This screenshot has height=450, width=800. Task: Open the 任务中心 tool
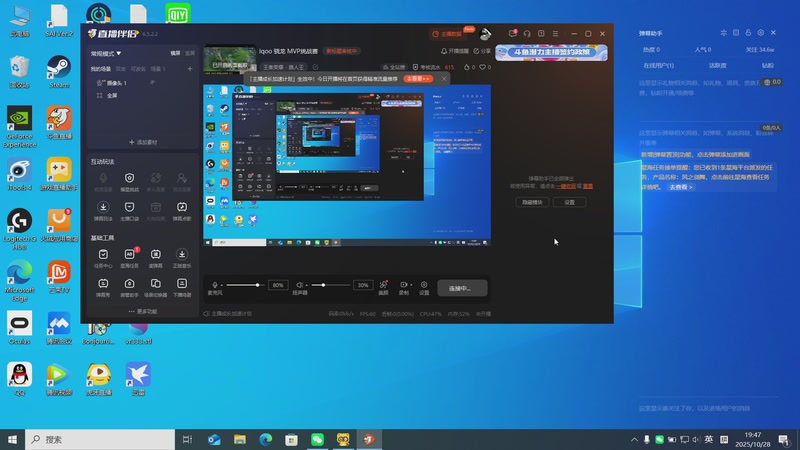tap(103, 258)
